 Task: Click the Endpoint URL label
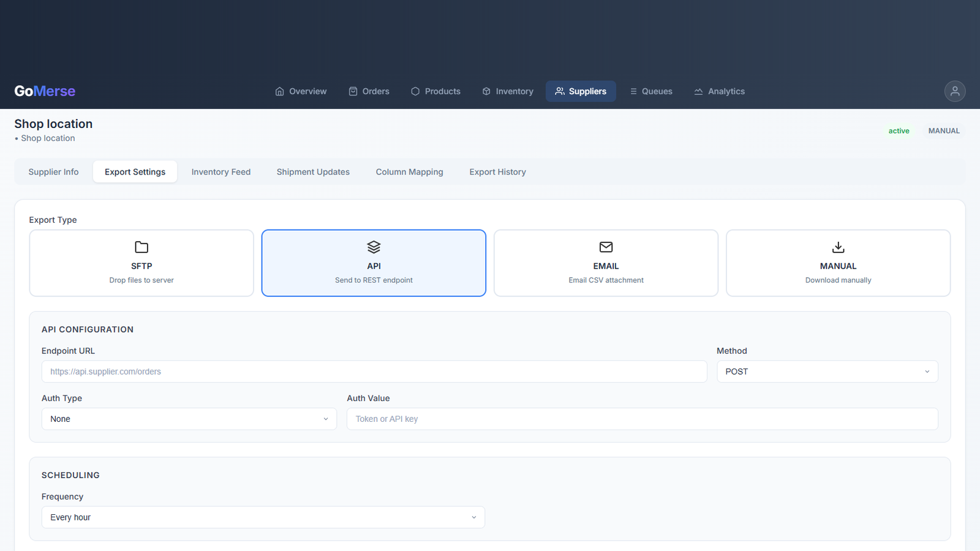click(x=68, y=351)
